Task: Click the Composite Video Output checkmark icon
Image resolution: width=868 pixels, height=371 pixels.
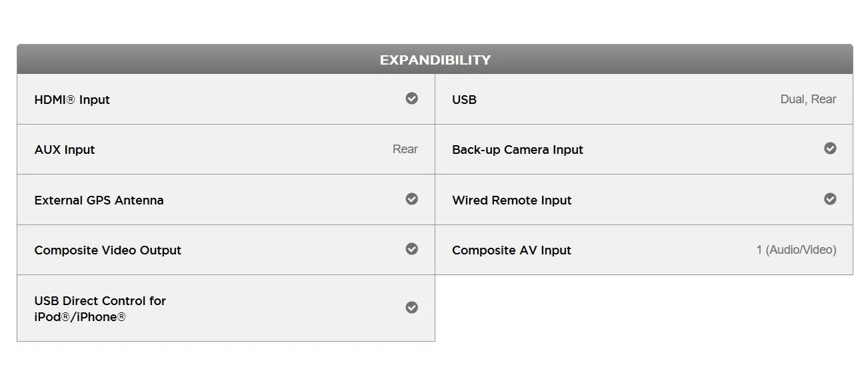Action: [412, 249]
